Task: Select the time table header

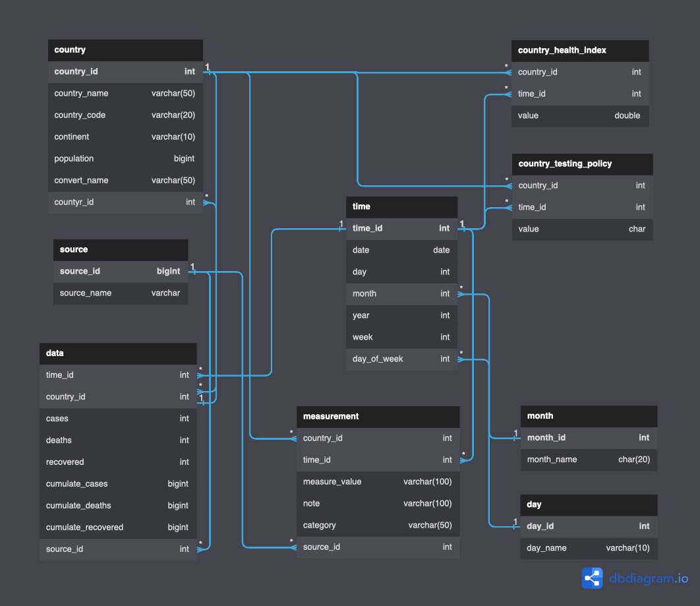Action: (x=402, y=207)
